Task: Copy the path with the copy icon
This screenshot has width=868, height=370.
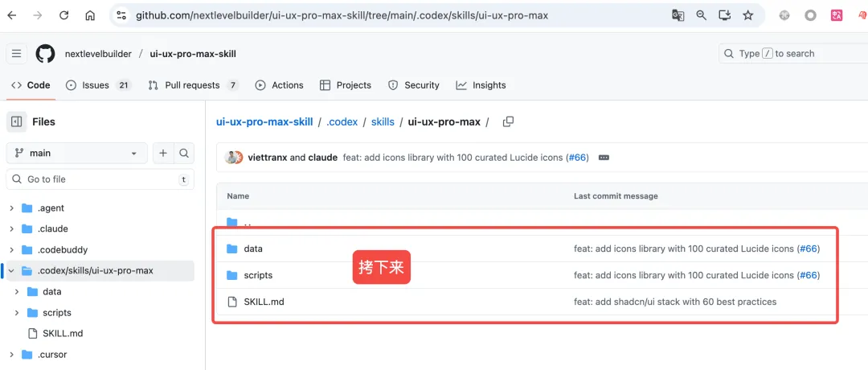Action: click(508, 121)
